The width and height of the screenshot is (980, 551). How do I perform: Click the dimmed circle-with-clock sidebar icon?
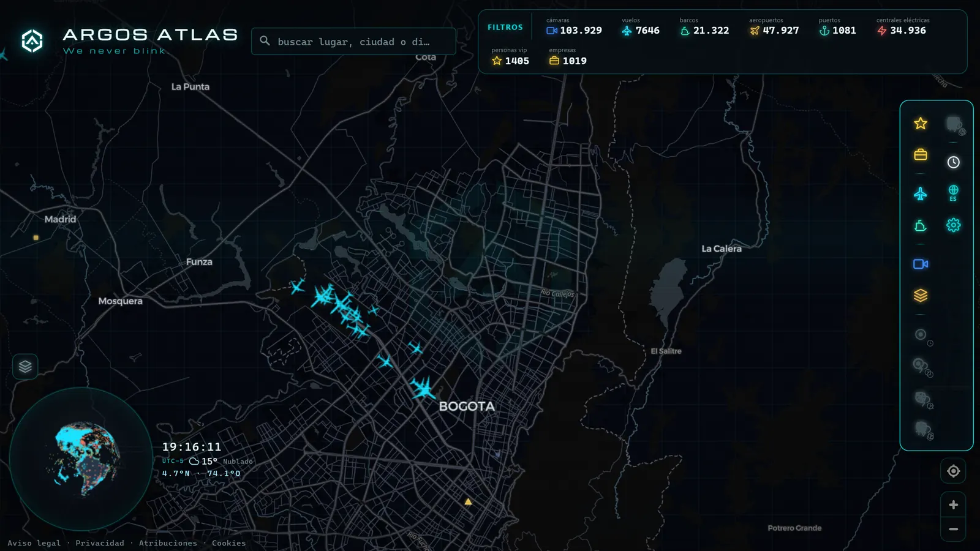pyautogui.click(x=923, y=336)
